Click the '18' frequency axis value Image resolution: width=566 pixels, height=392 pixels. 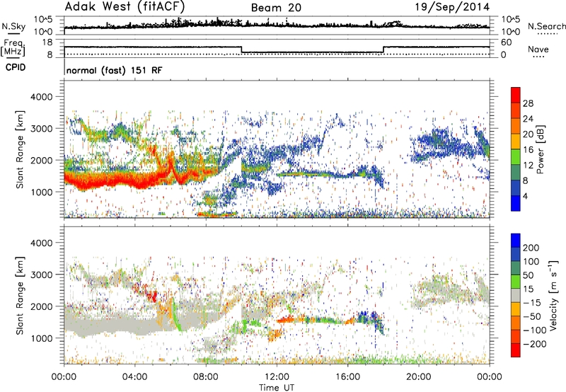coord(47,42)
